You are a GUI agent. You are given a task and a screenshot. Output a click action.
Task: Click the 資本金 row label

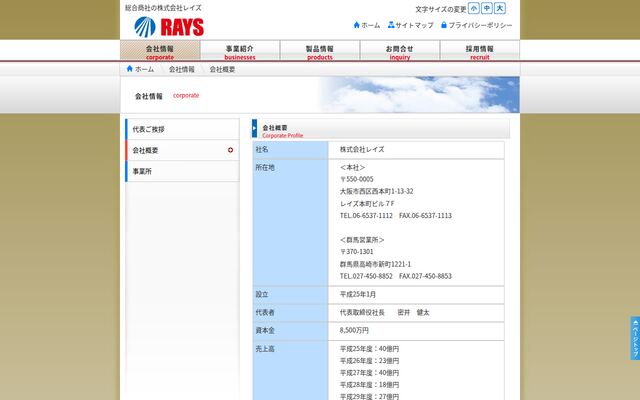(x=265, y=330)
